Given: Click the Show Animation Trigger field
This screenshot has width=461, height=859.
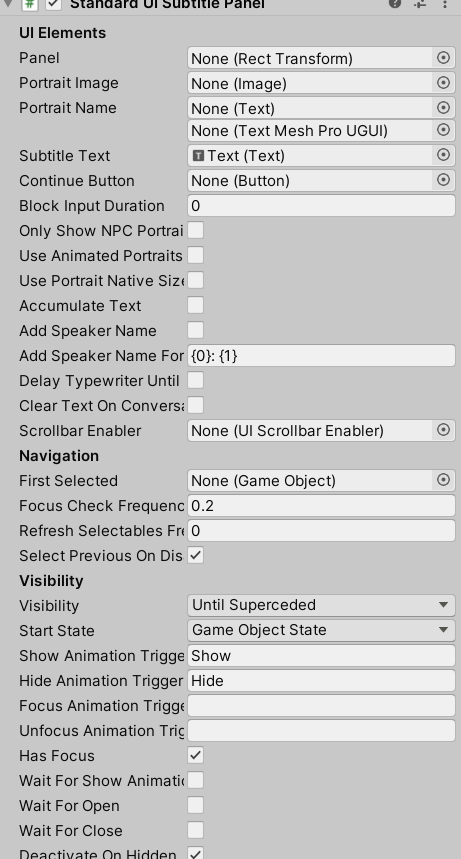Looking at the screenshot, I should click(x=321, y=656).
